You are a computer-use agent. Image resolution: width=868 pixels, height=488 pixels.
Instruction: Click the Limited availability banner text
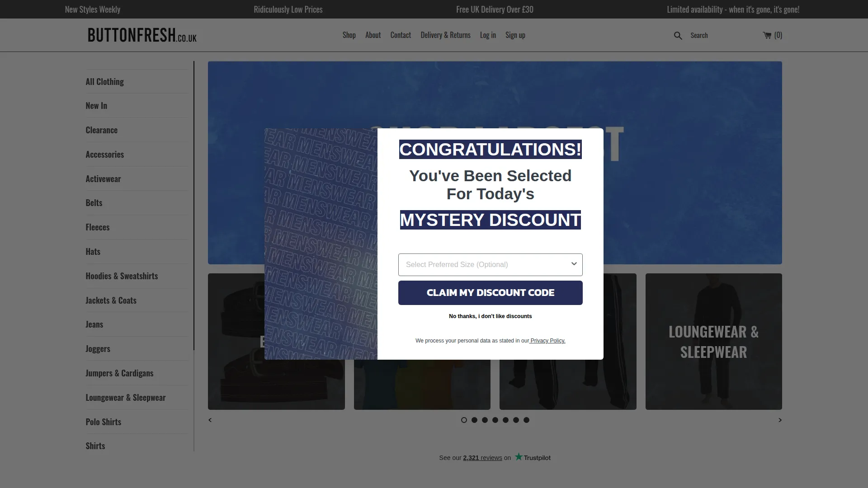733,9
